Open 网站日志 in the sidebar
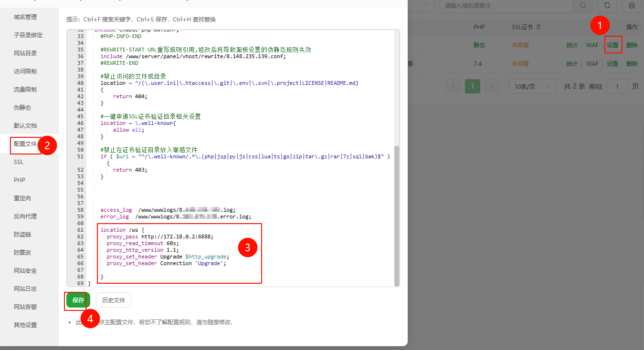Image resolution: width=644 pixels, height=350 pixels. (x=25, y=289)
